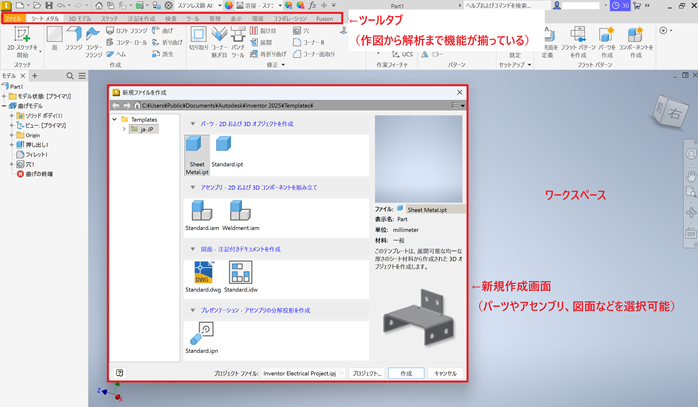Click フラットパターンを作成 tool
Image resolution: width=698 pixels, height=407 pixels.
coord(578,42)
